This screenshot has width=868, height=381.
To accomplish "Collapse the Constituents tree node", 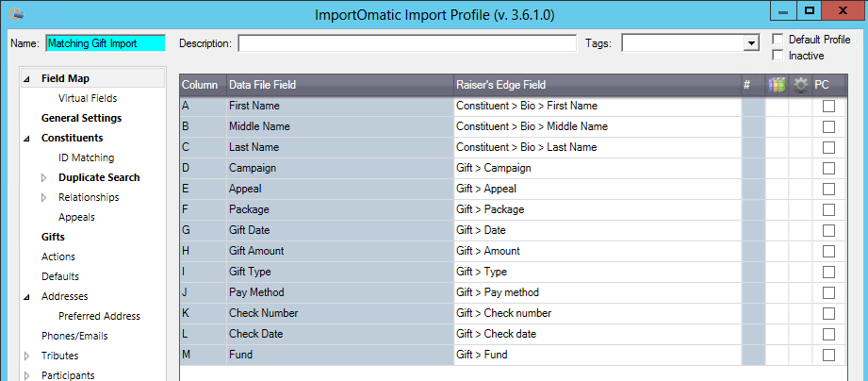I will pyautogui.click(x=26, y=139).
